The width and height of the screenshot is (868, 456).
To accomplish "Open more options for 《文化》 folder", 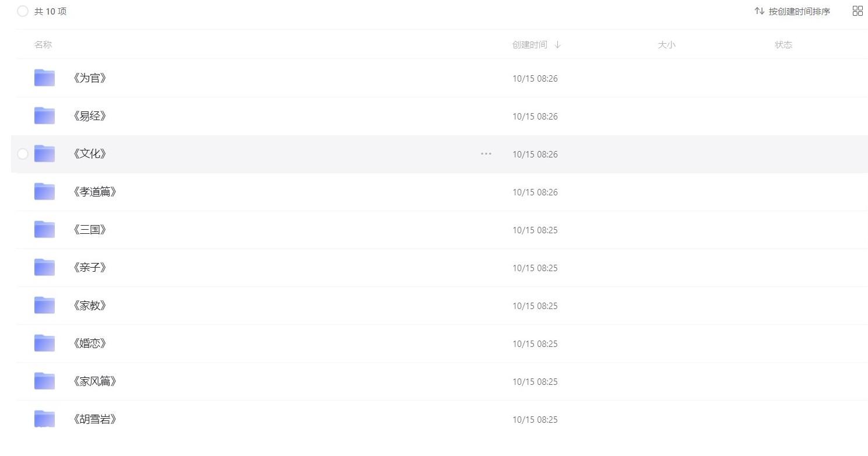I will pos(486,154).
